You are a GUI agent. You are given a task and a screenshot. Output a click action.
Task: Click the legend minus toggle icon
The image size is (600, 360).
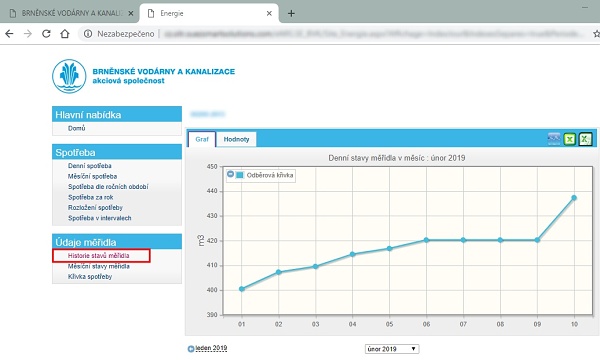[x=230, y=174]
